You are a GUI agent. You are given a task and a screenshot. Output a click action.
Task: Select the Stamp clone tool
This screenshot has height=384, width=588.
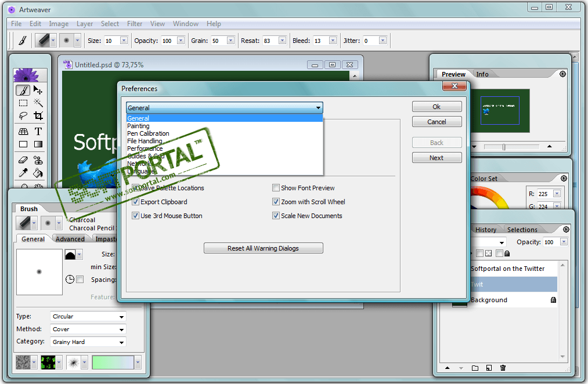38,160
